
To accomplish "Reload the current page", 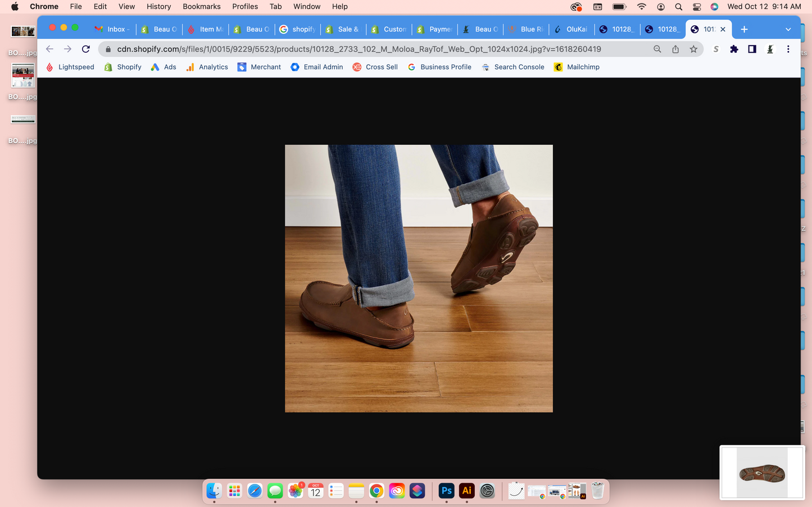I will coord(86,49).
